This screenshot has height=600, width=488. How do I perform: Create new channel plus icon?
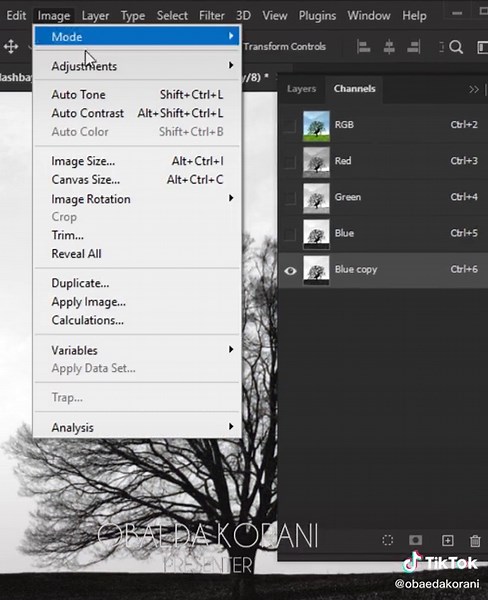[x=447, y=540]
